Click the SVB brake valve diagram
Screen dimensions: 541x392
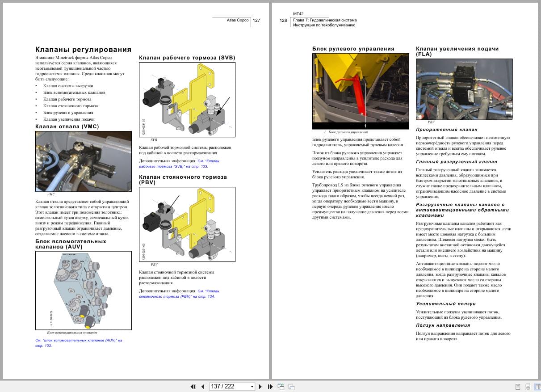pos(187,99)
